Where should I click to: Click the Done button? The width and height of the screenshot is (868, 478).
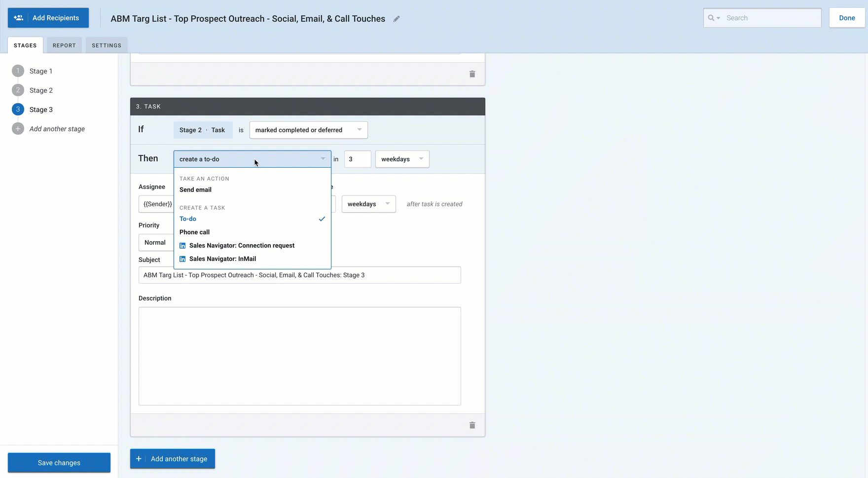(x=847, y=18)
